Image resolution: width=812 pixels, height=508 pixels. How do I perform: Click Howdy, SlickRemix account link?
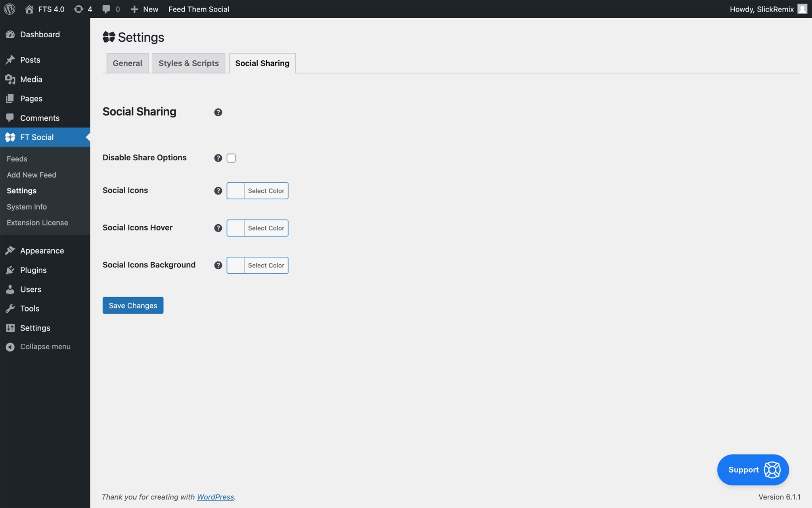click(762, 9)
